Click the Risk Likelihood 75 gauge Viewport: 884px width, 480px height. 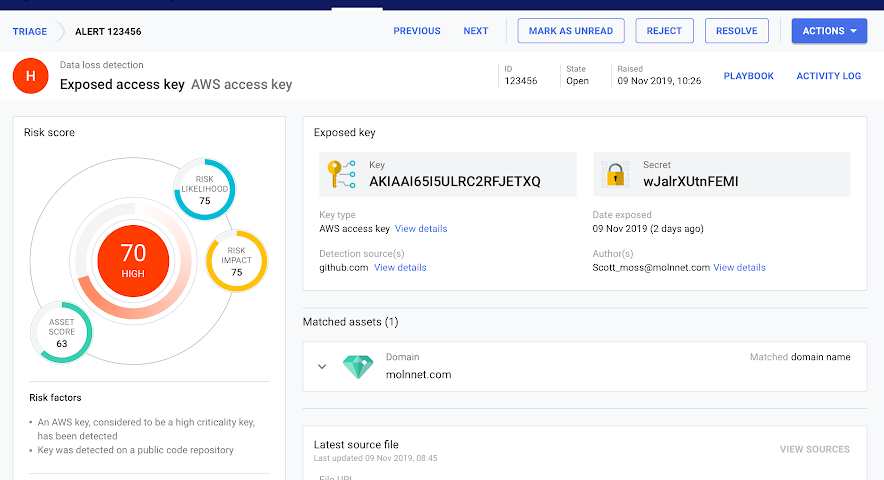click(x=205, y=190)
